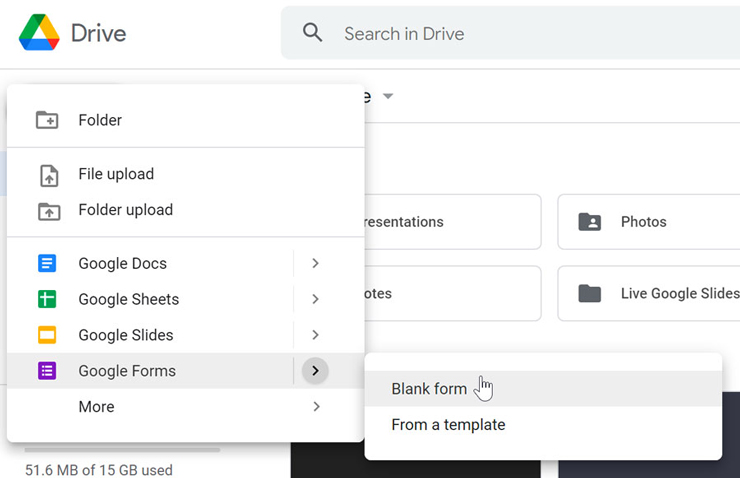The height and width of the screenshot is (478, 740).
Task: Open the My Drive dropdown arrow
Action: (x=388, y=96)
